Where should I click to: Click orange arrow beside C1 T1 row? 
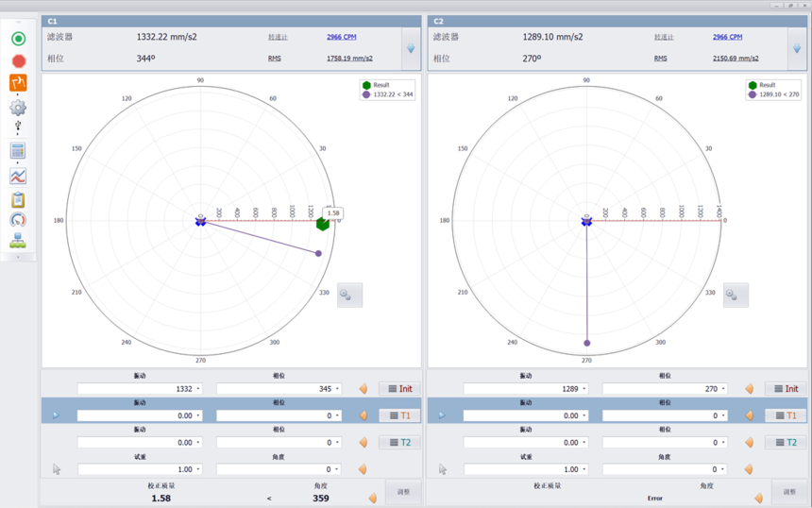coord(364,415)
